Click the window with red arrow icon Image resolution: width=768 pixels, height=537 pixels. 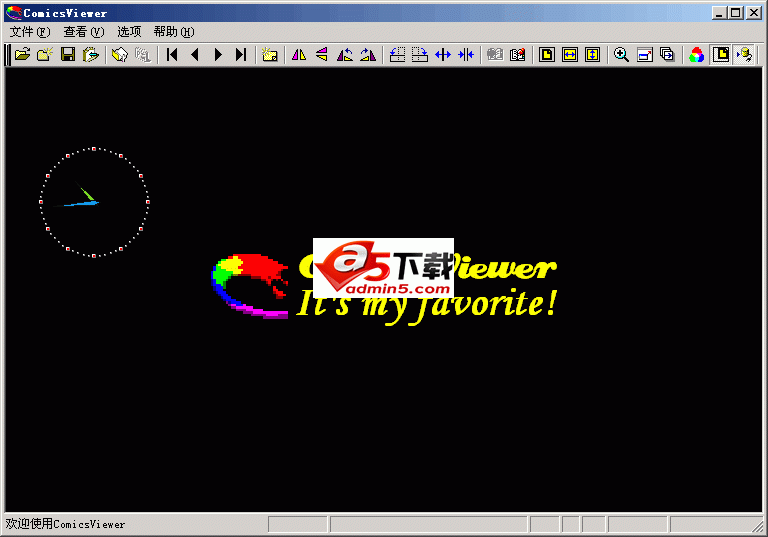click(x=645, y=54)
